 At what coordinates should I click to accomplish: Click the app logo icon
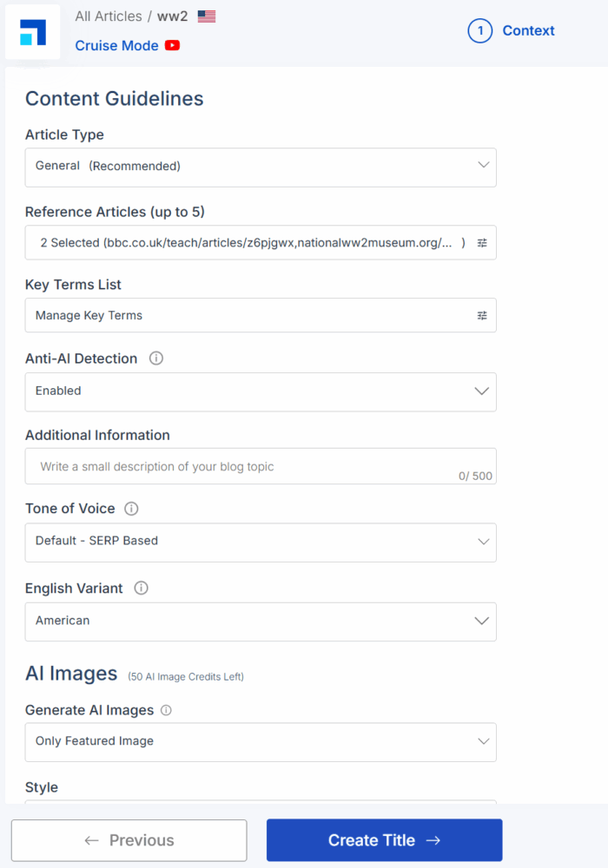click(33, 32)
